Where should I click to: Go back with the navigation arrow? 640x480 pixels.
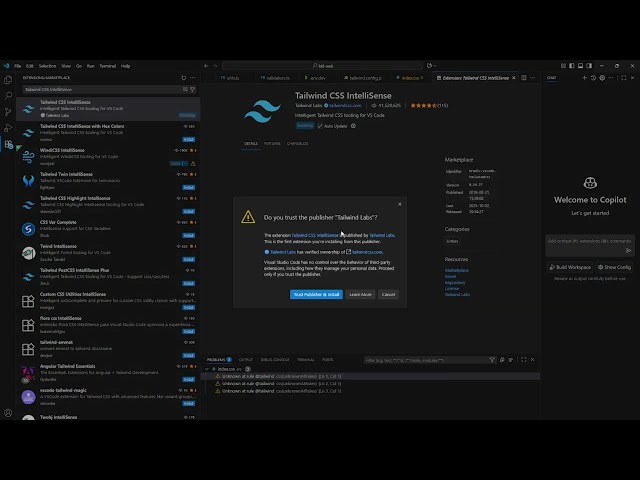[x=206, y=66]
